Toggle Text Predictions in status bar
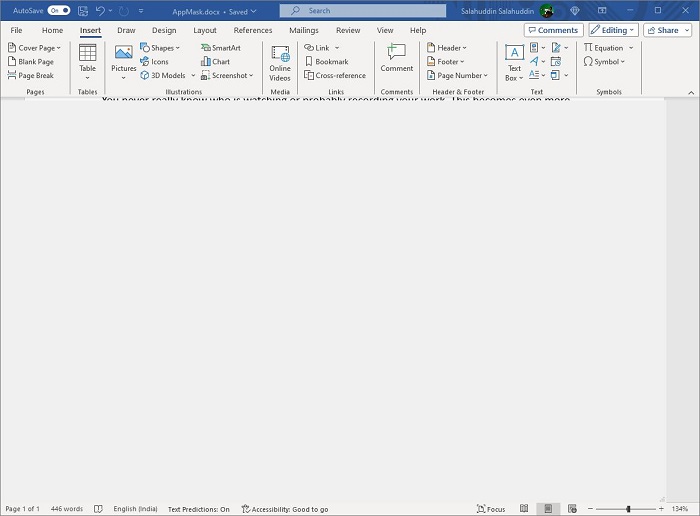700x516 pixels. tap(198, 509)
